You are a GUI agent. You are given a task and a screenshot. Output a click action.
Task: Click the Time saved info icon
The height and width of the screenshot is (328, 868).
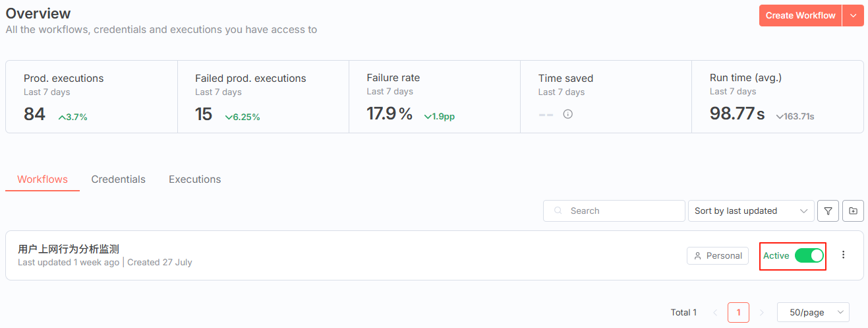pyautogui.click(x=567, y=114)
